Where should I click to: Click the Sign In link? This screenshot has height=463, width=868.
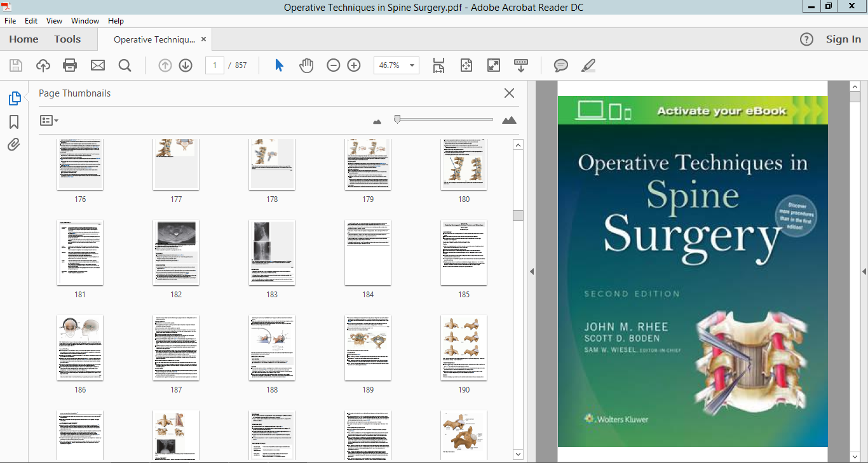pyautogui.click(x=843, y=39)
